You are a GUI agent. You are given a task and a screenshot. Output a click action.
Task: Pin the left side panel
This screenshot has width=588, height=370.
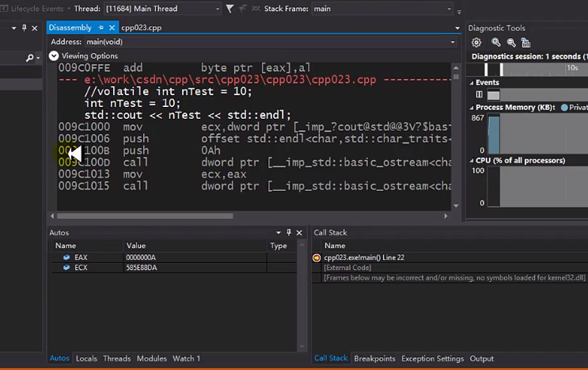25,28
